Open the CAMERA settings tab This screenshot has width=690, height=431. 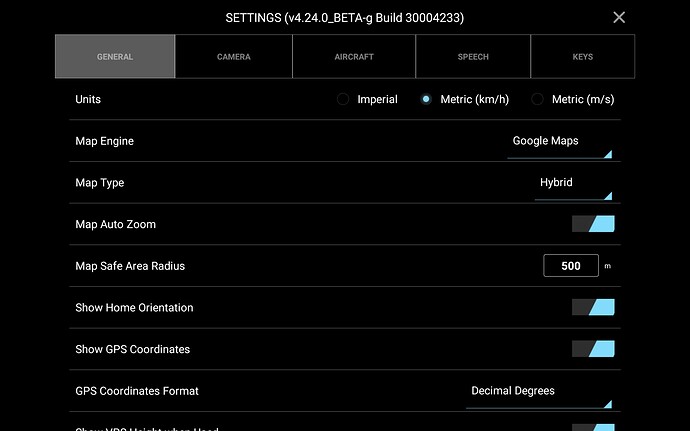[x=234, y=56]
